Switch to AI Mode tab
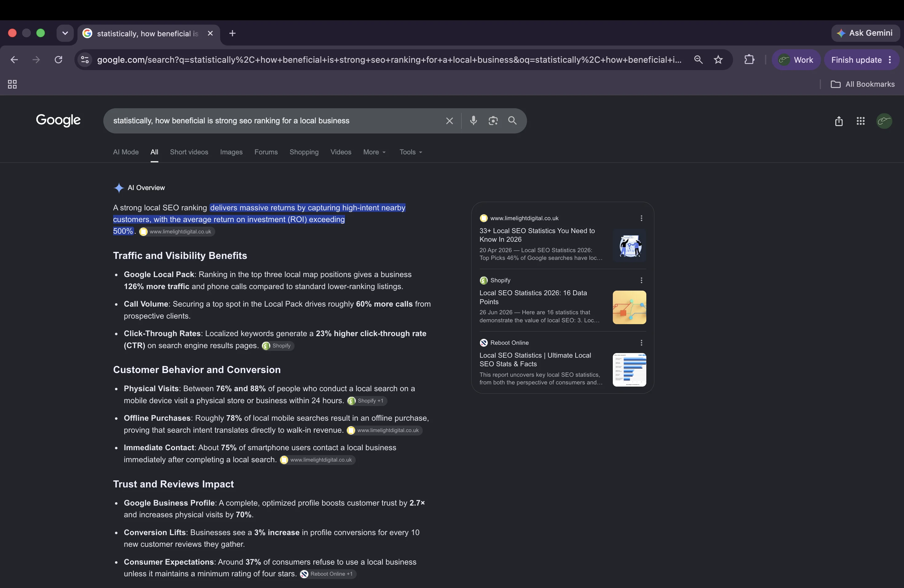Screen dimensions: 904x588 126,152
